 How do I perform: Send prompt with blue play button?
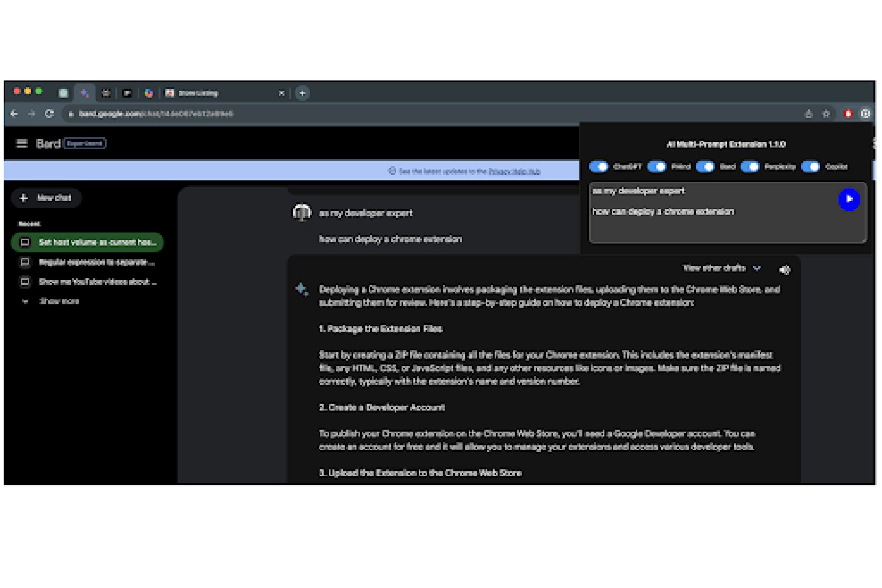[x=849, y=199]
